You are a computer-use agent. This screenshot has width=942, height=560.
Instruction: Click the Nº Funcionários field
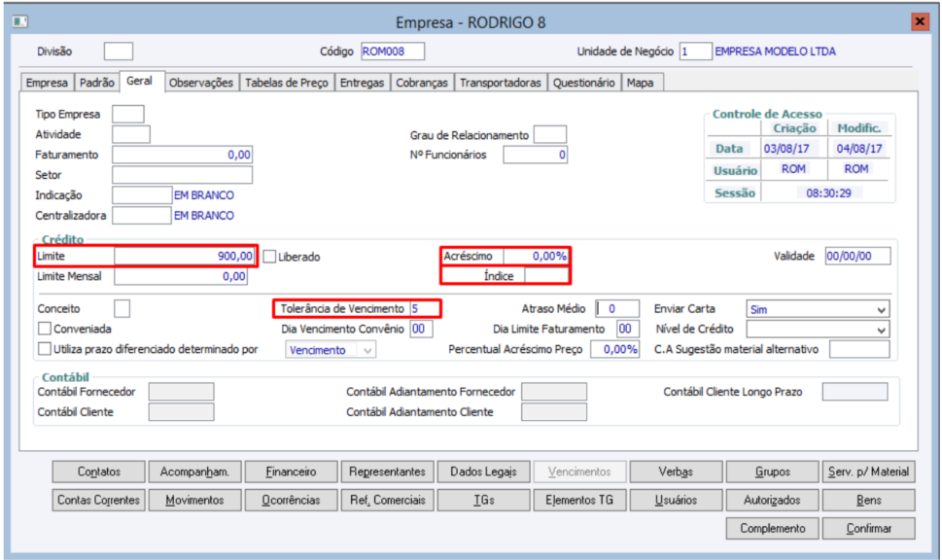[536, 155]
